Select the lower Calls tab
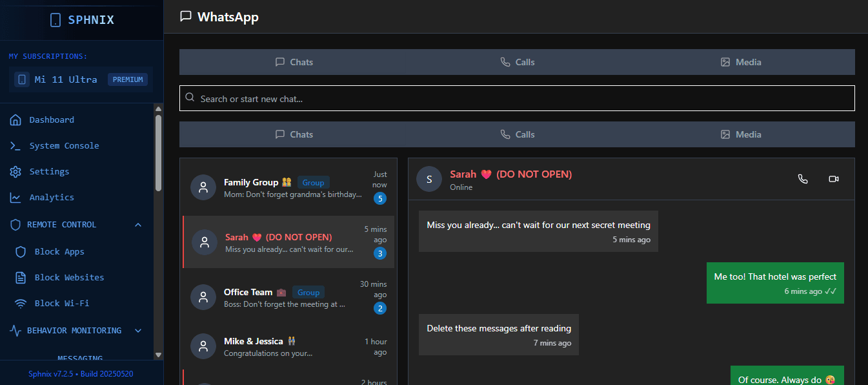This screenshot has height=385, width=868. click(518, 134)
